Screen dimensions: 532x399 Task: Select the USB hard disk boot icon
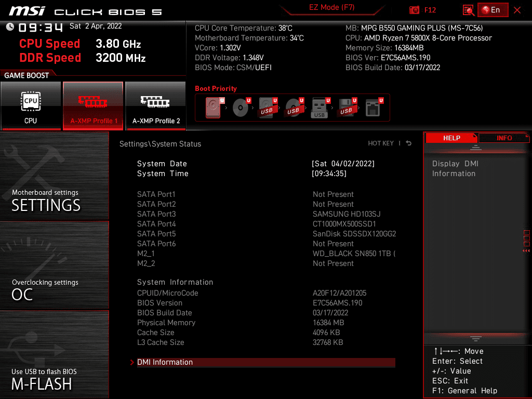(268, 108)
